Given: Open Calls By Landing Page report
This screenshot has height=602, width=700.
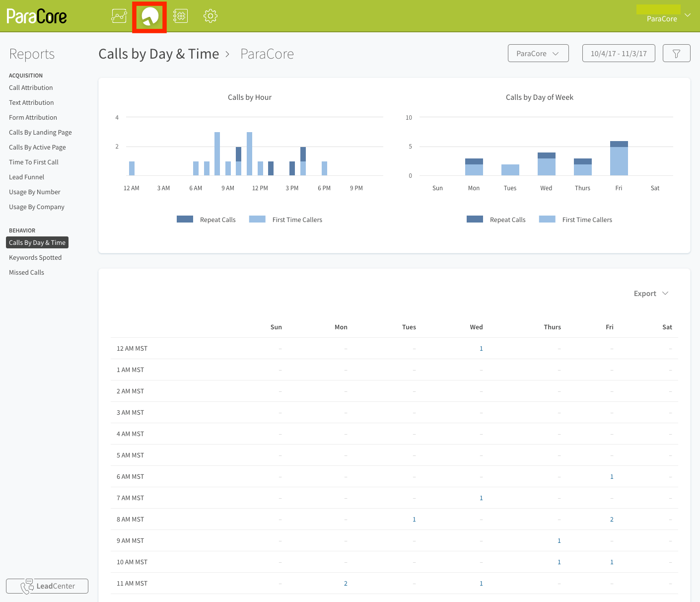Looking at the screenshot, I should click(x=40, y=132).
